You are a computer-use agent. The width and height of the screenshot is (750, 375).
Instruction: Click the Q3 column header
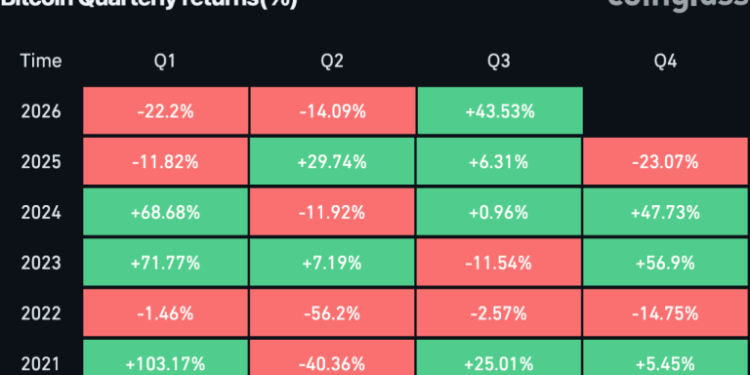(499, 61)
